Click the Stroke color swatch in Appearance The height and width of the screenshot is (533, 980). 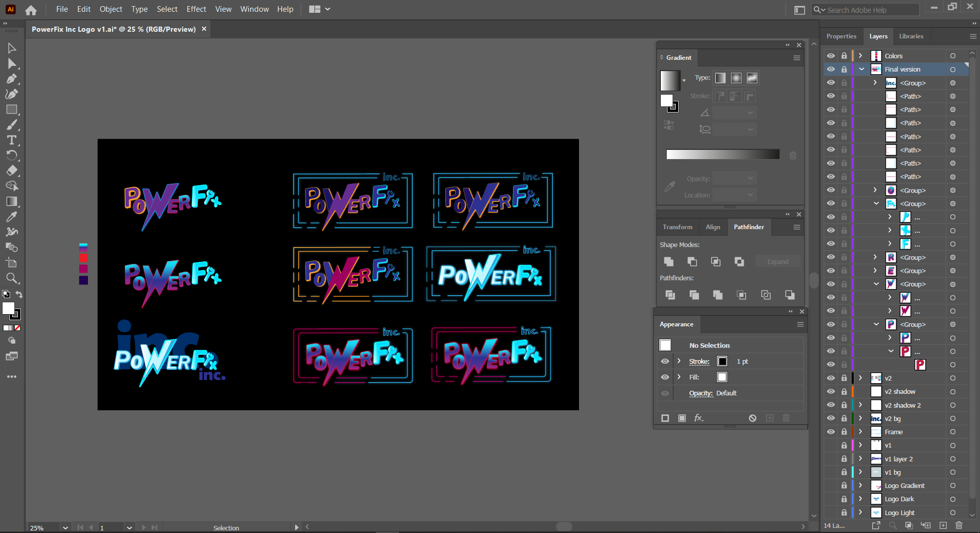pyautogui.click(x=722, y=361)
